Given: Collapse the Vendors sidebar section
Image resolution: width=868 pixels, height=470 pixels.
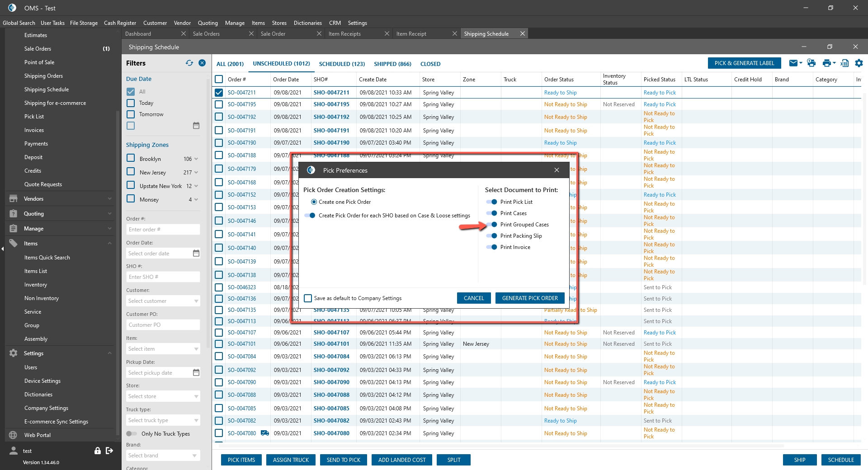Looking at the screenshot, I should [x=109, y=199].
